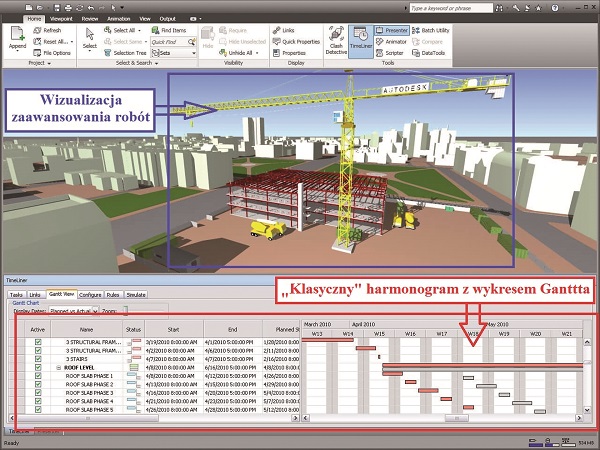Screen dimensions: 600x450
Task: Open DataTools
Action: click(429, 53)
